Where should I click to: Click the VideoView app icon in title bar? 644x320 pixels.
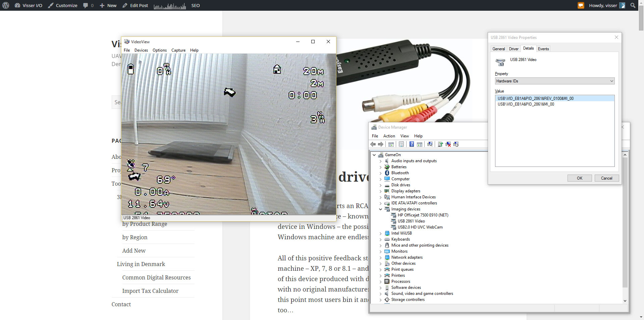pos(127,42)
